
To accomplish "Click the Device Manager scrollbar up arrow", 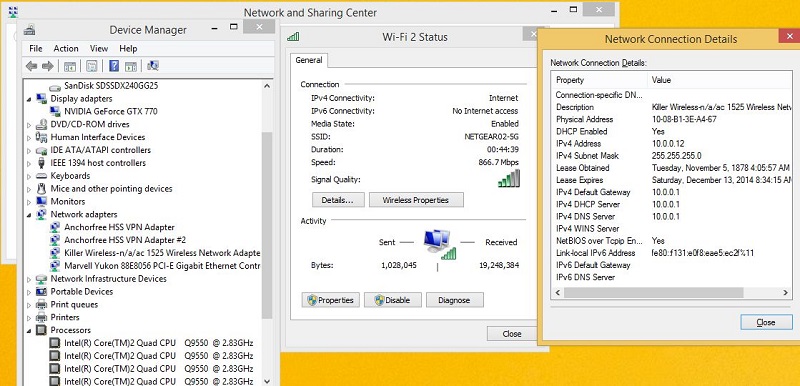I will [267, 86].
